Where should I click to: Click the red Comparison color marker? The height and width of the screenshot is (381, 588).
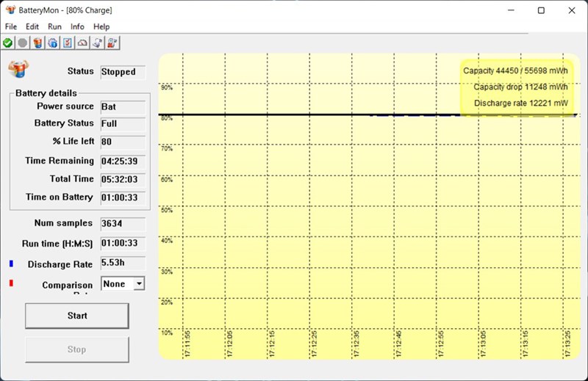tap(11, 283)
